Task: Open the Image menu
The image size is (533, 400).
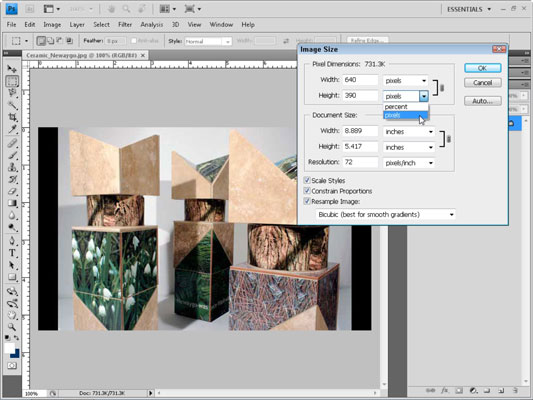Action: click(52, 24)
